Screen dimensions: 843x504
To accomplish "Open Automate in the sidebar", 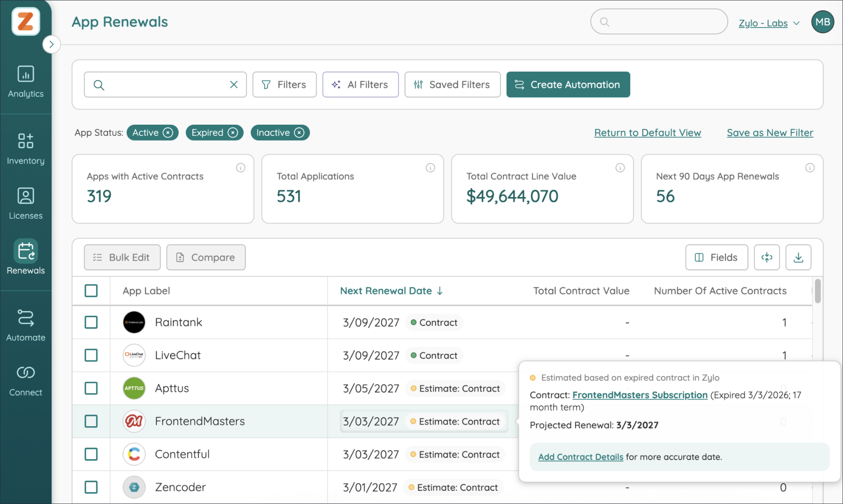I will coord(26,325).
